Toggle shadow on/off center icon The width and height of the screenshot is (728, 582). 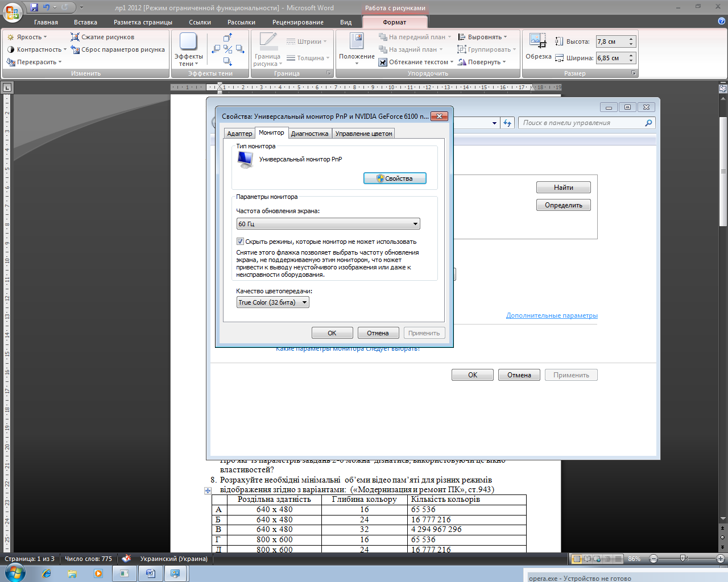(x=227, y=49)
